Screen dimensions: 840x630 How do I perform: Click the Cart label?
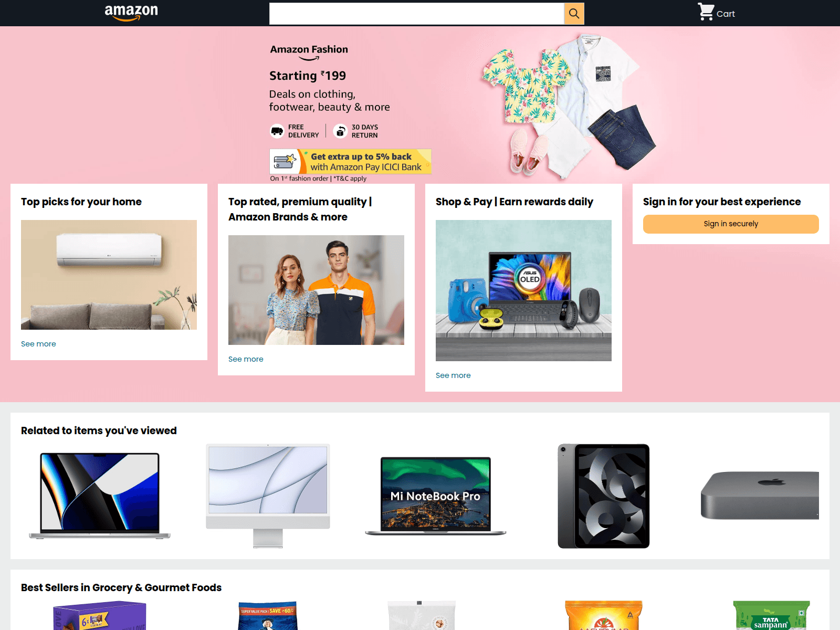click(726, 14)
